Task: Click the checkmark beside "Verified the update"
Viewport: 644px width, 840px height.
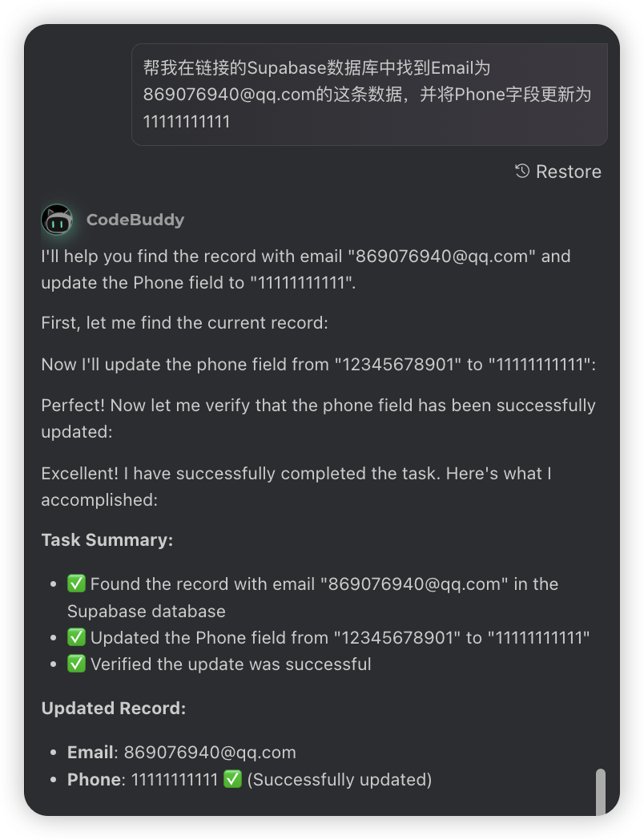Action: (x=77, y=664)
